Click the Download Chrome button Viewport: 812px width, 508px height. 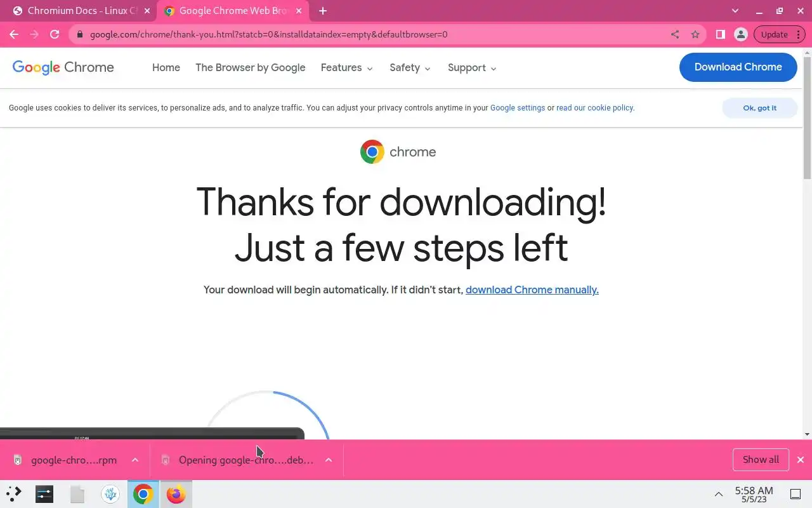(738, 67)
